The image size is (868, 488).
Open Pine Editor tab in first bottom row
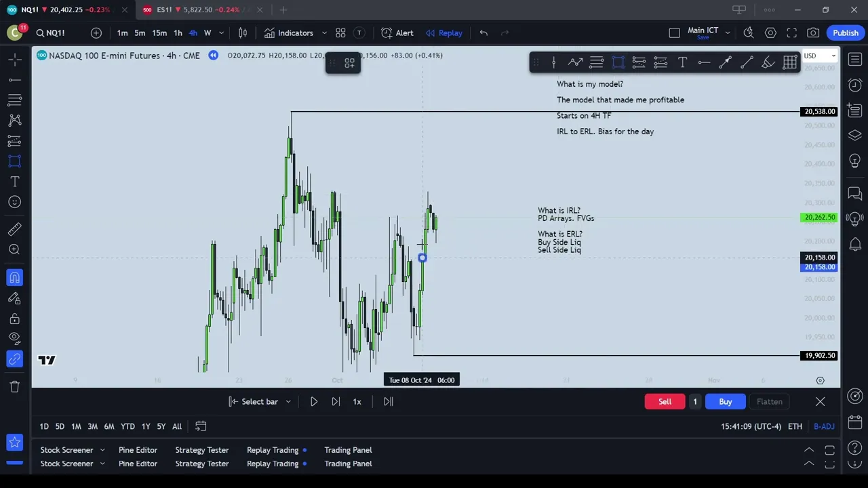point(138,450)
